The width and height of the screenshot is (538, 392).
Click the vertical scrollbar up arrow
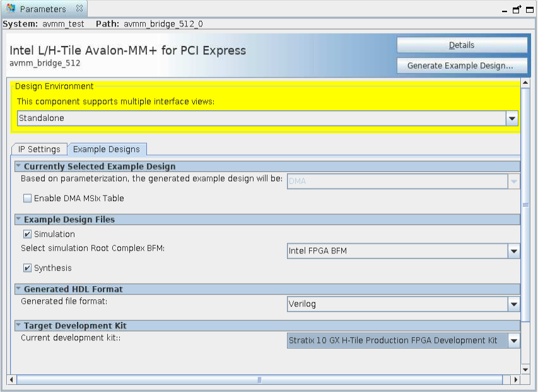click(x=525, y=83)
